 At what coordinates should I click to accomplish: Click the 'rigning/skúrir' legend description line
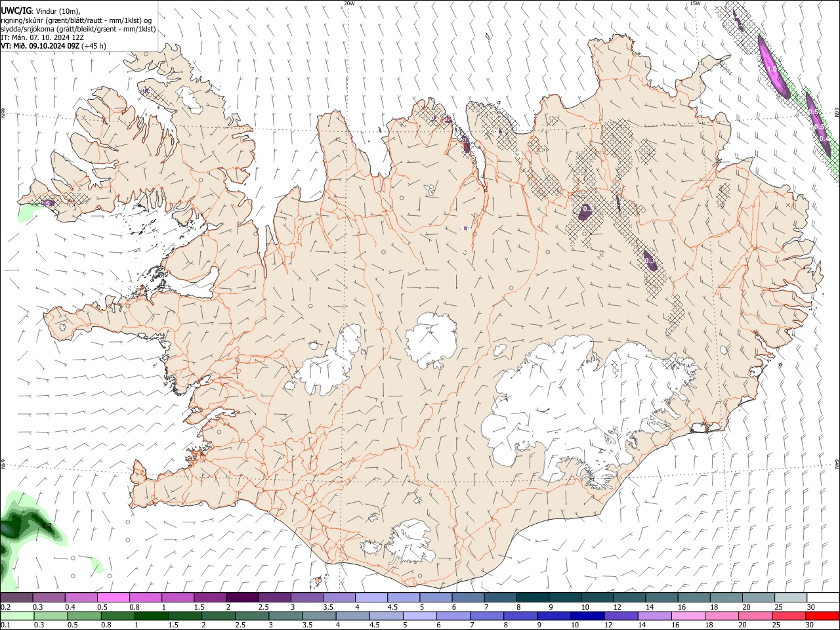[x=76, y=20]
